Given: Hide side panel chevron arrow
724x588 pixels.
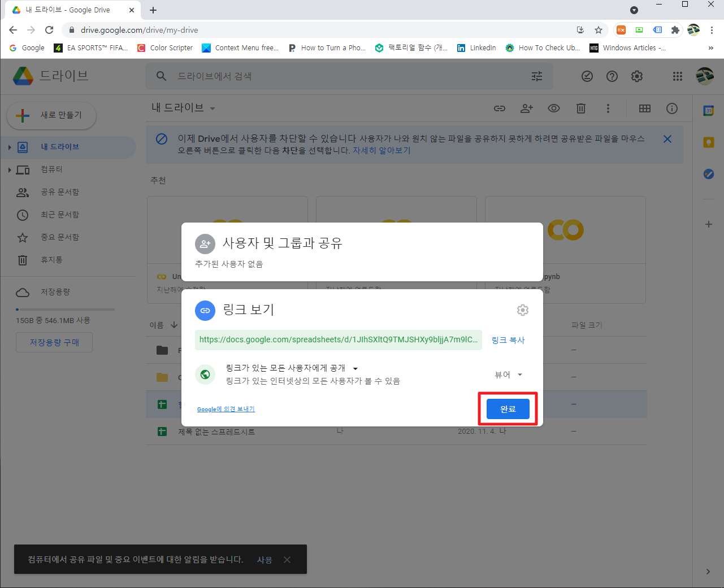Looking at the screenshot, I should (708, 572).
